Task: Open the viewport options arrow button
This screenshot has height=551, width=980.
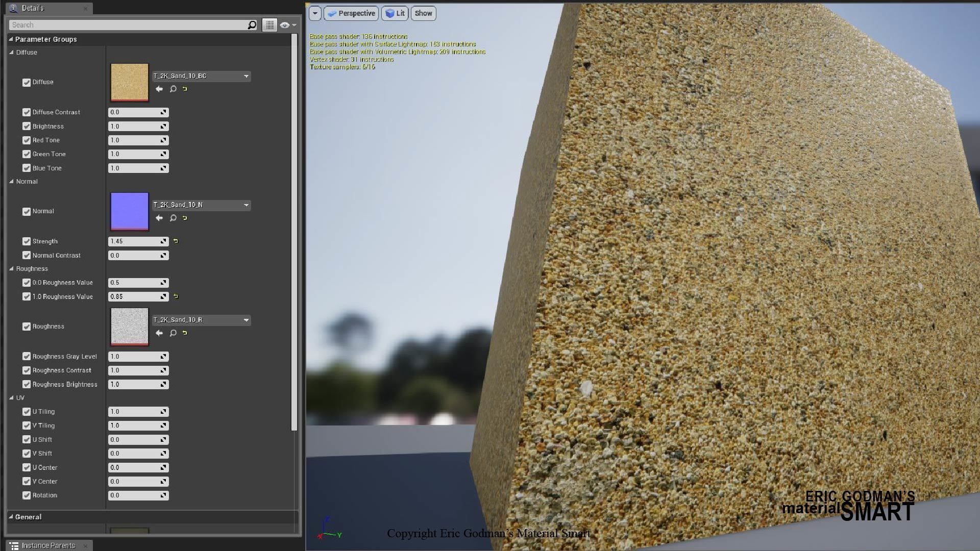Action: (x=314, y=13)
